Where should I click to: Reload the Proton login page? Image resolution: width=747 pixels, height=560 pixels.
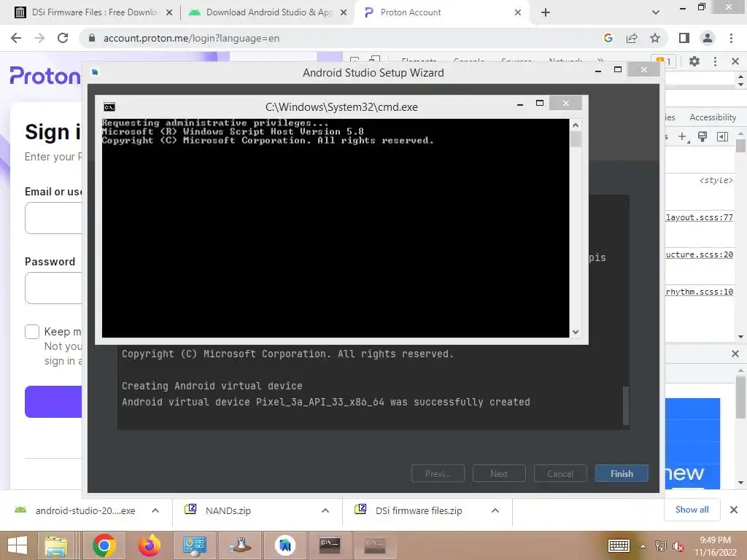63,38
